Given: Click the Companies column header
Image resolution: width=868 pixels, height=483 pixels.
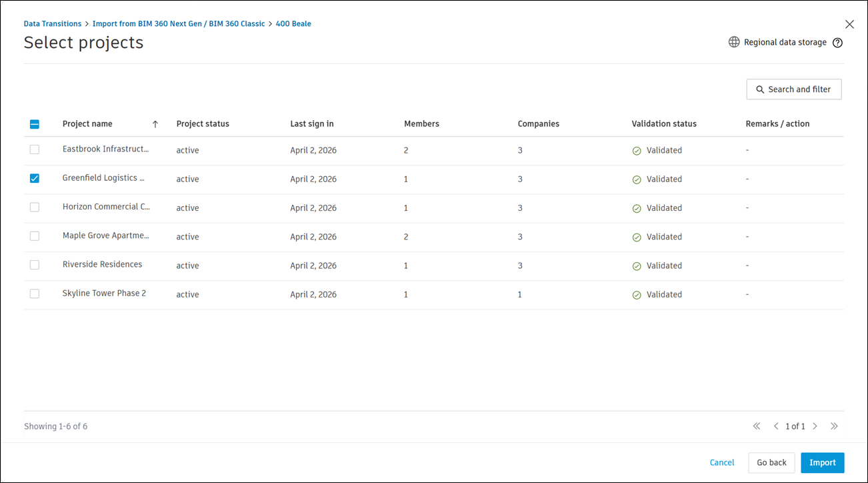Looking at the screenshot, I should [539, 123].
